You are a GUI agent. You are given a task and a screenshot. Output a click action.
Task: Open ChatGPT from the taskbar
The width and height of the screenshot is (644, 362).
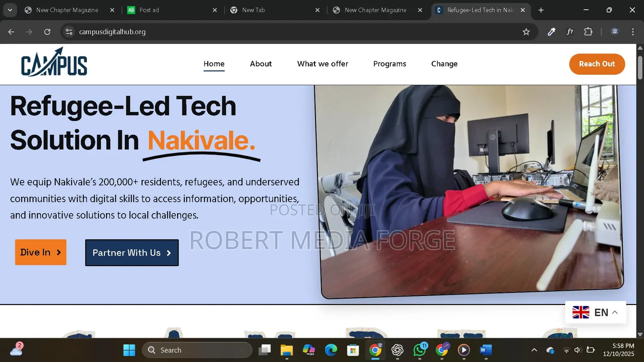coord(398,350)
